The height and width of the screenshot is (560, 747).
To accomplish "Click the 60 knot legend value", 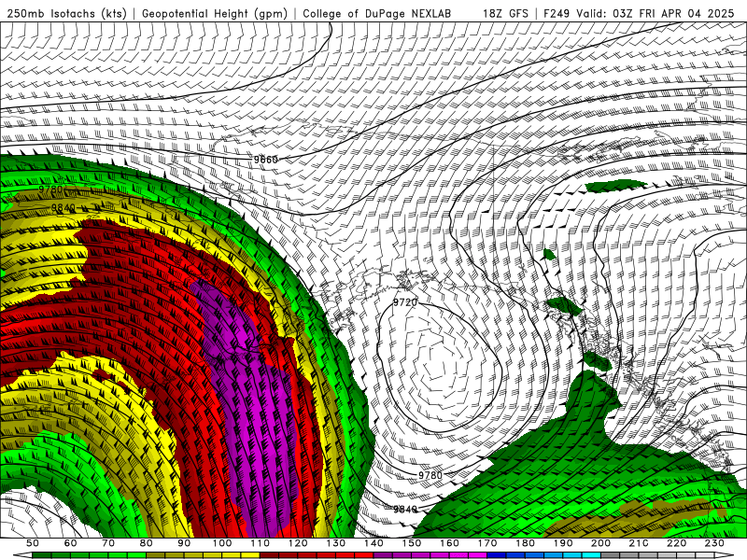I will (x=71, y=543).
